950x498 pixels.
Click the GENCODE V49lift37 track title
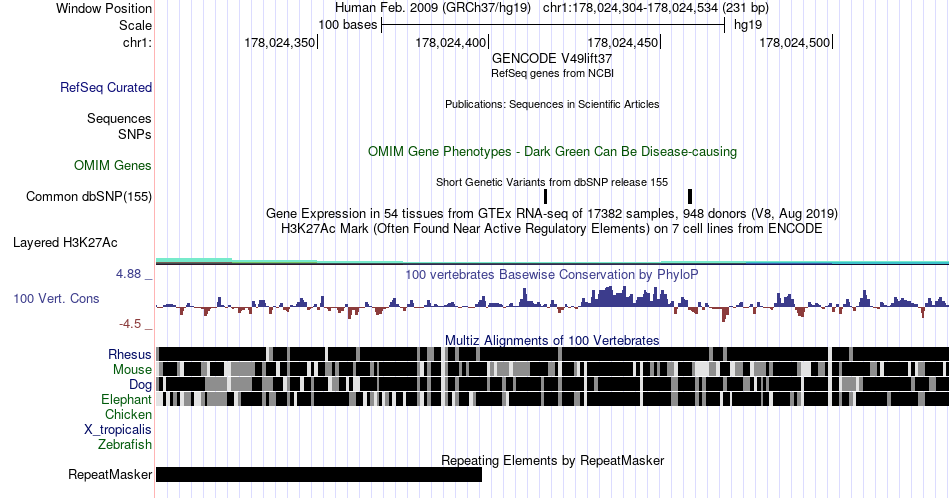tap(552, 59)
